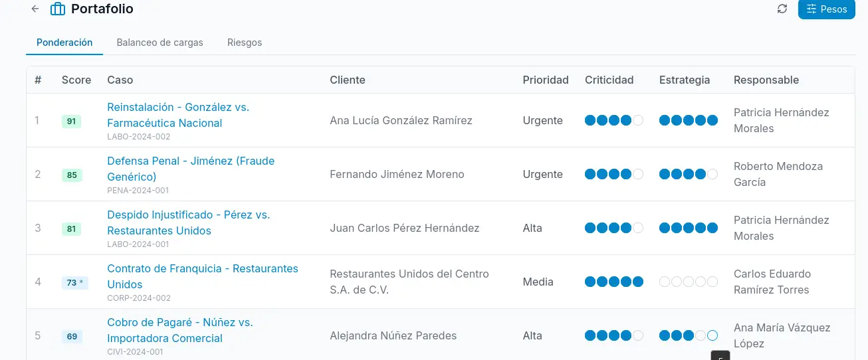Open the Pesos weights settings button
868x360 pixels.
pos(826,9)
